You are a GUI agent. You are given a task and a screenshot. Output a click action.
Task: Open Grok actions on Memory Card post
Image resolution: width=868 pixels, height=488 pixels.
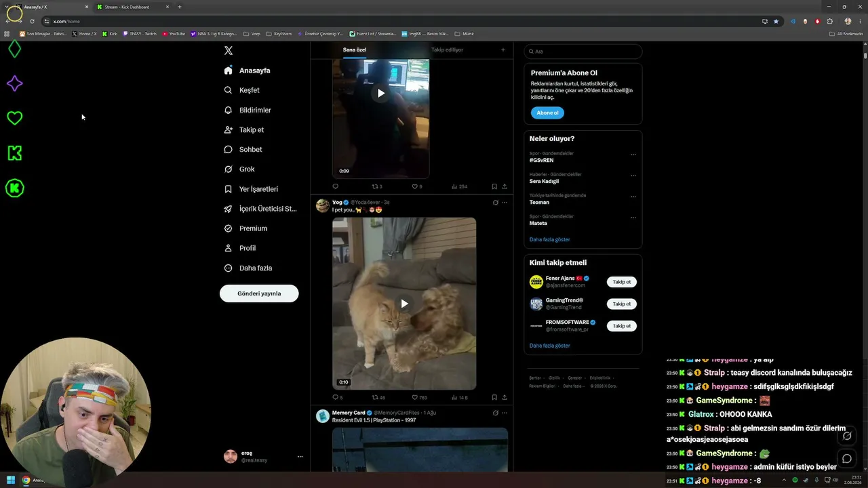(495, 413)
